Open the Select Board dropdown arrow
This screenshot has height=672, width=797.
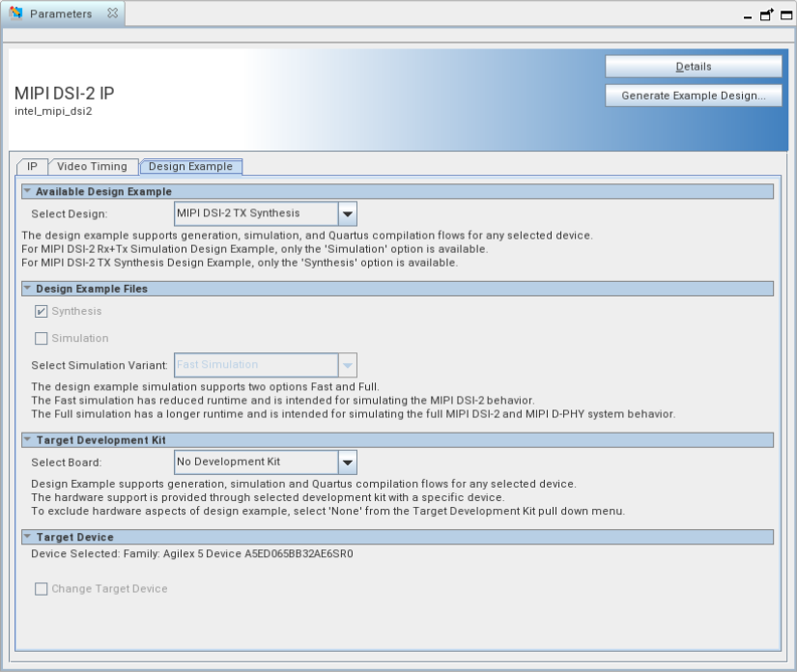point(348,462)
